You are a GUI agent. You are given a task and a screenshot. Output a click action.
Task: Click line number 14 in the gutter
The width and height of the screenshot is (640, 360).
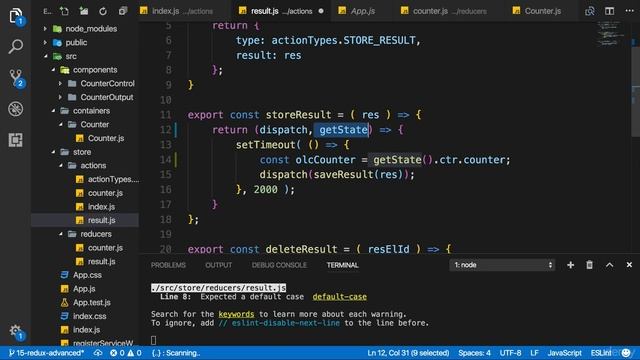pos(166,160)
